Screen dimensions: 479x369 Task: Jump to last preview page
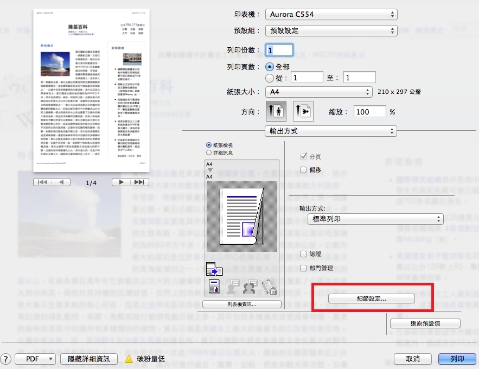[139, 182]
